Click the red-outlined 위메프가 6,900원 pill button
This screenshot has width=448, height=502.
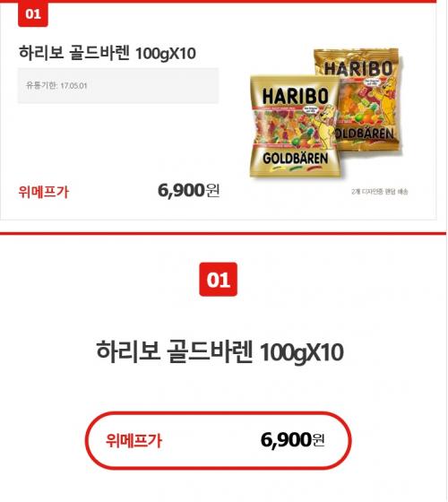(x=219, y=440)
